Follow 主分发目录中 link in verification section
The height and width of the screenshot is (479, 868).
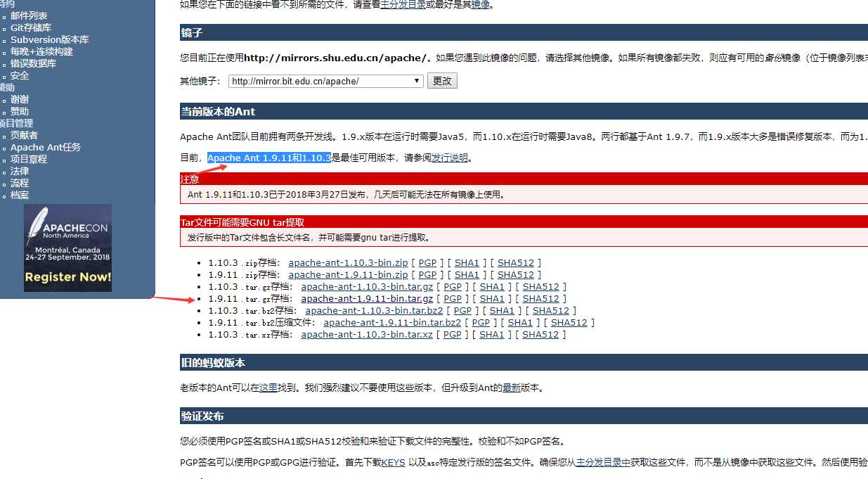pos(603,462)
